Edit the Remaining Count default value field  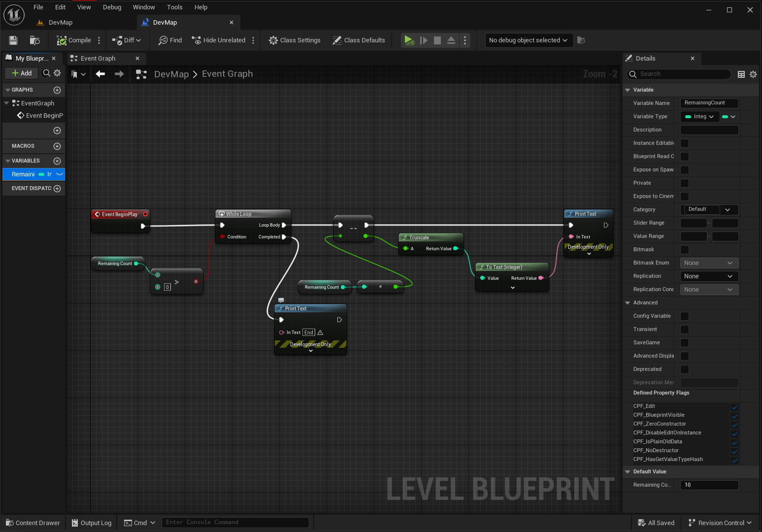pos(709,485)
